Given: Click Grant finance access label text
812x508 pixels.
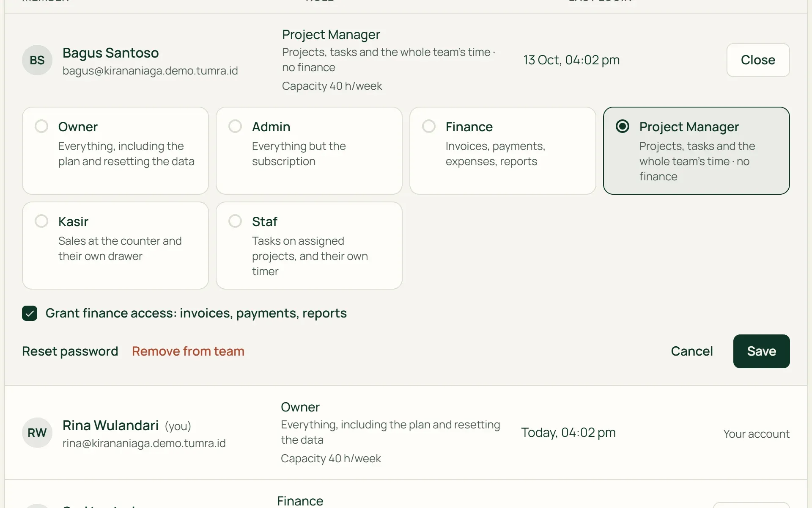Looking at the screenshot, I should [196, 313].
